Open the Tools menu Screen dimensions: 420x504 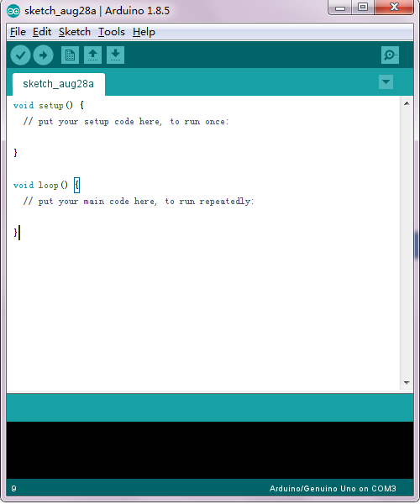click(111, 32)
